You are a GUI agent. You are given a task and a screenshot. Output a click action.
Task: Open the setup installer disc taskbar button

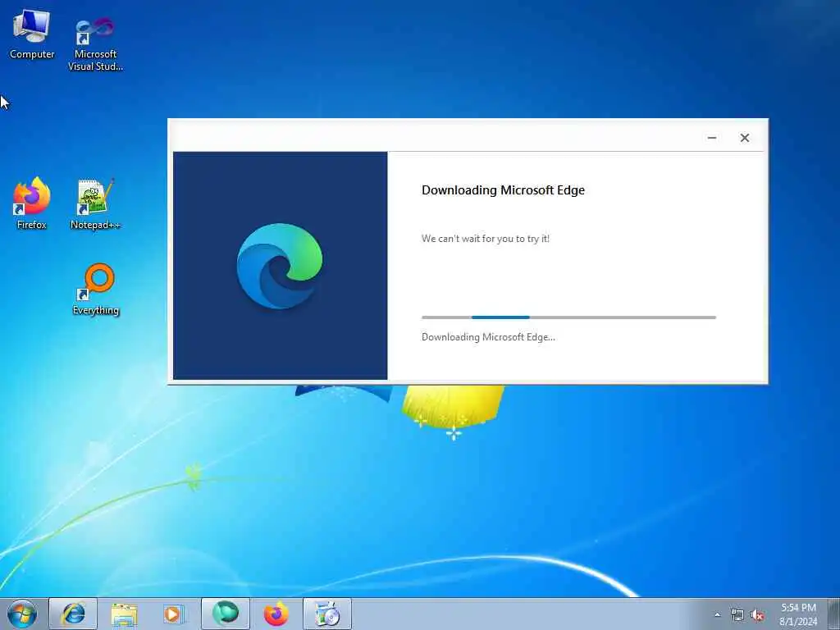click(x=327, y=614)
